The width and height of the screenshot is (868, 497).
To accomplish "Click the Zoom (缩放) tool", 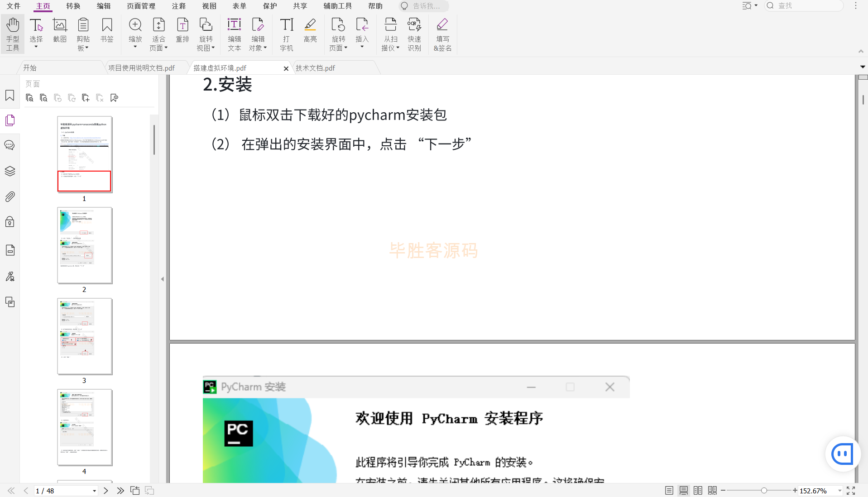I will pyautogui.click(x=135, y=30).
